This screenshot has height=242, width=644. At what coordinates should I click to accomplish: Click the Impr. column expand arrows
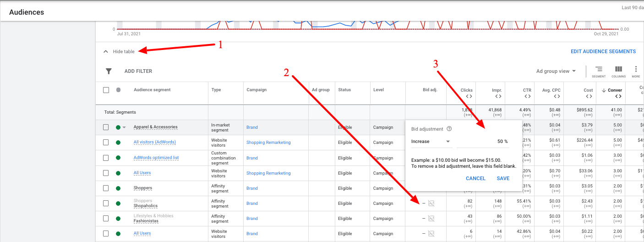(498, 96)
